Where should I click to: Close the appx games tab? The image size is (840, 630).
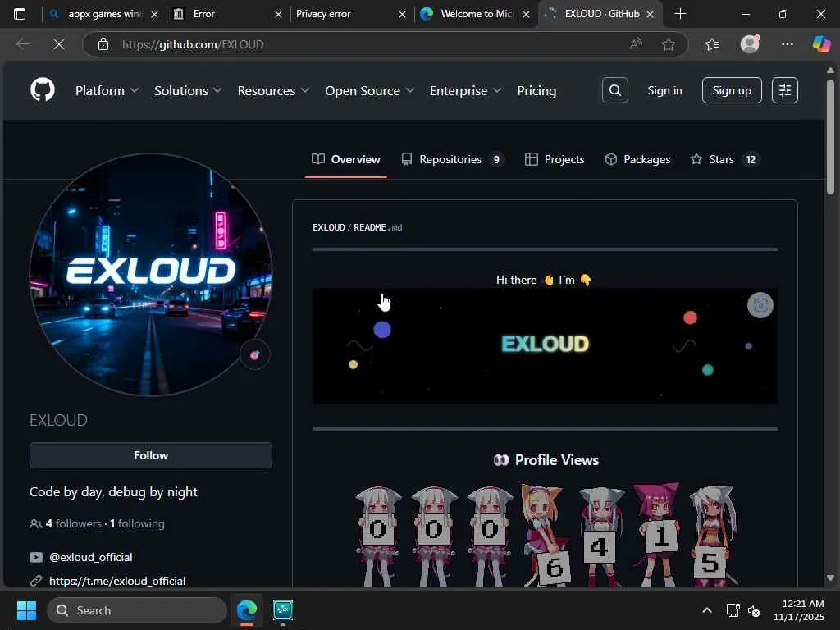(x=154, y=15)
